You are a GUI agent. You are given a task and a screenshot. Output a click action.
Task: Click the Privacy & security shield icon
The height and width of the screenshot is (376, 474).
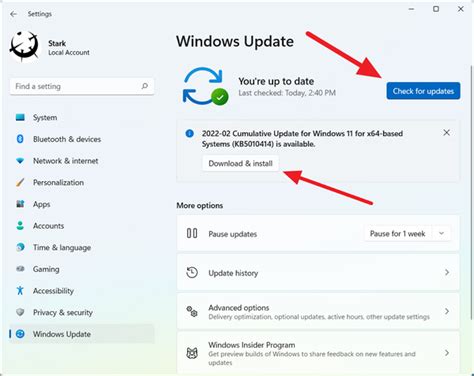pyautogui.click(x=20, y=312)
